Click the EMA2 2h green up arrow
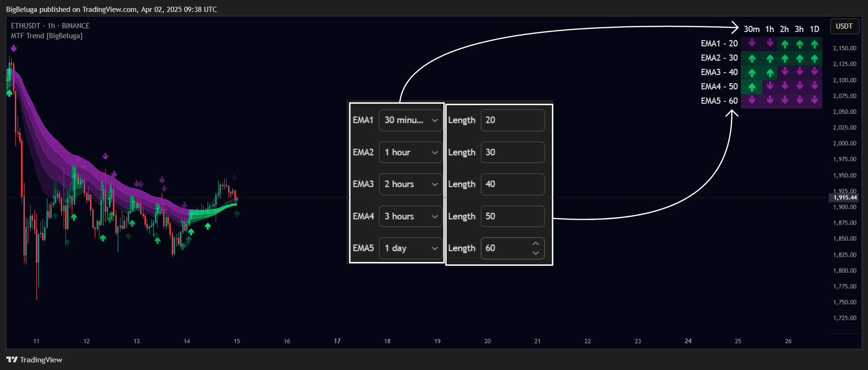Screen dimensions: 868x370 click(785, 59)
